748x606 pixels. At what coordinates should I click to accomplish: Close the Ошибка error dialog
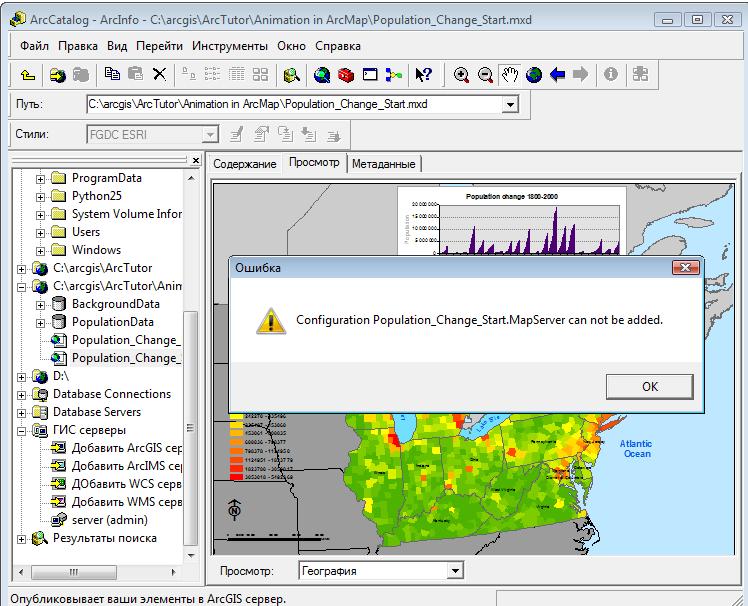tap(686, 267)
